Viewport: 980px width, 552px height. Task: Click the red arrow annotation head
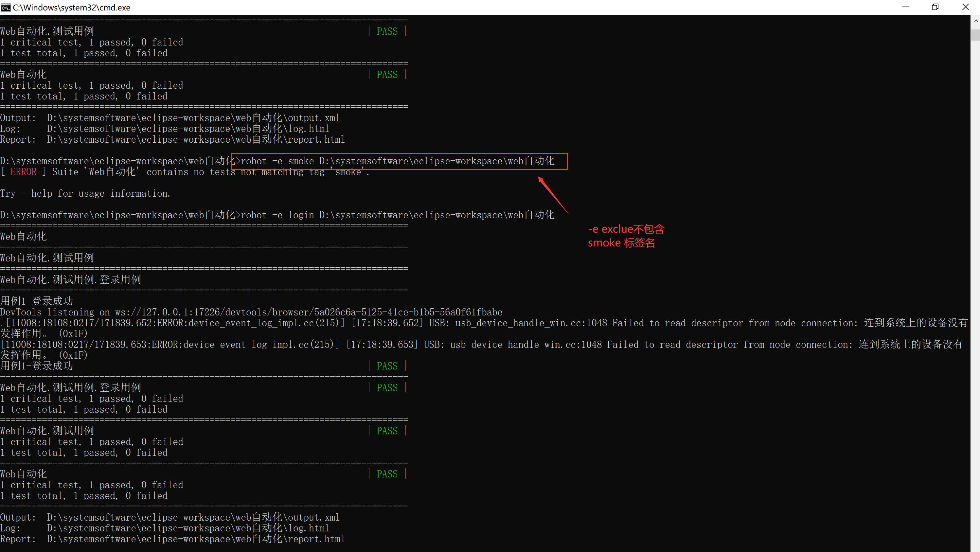540,179
